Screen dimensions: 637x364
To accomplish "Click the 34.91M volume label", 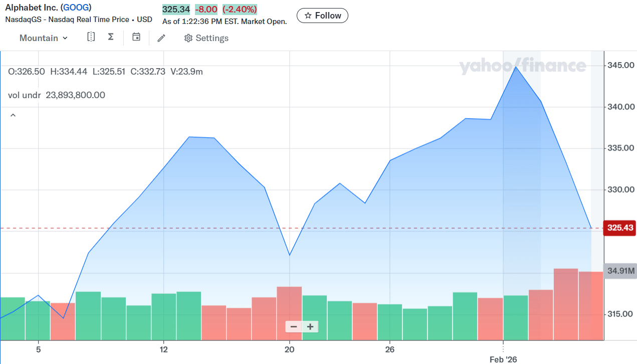I will pyautogui.click(x=620, y=271).
